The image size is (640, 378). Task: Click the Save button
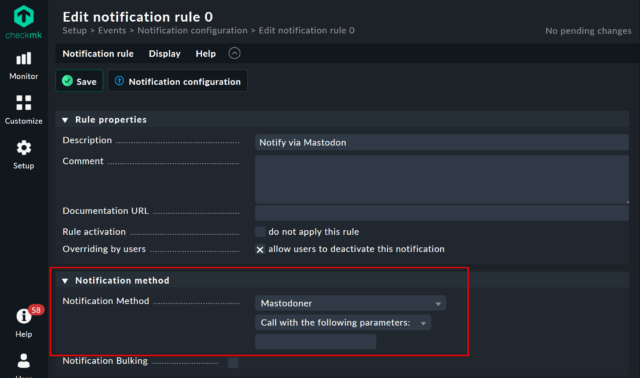(79, 81)
